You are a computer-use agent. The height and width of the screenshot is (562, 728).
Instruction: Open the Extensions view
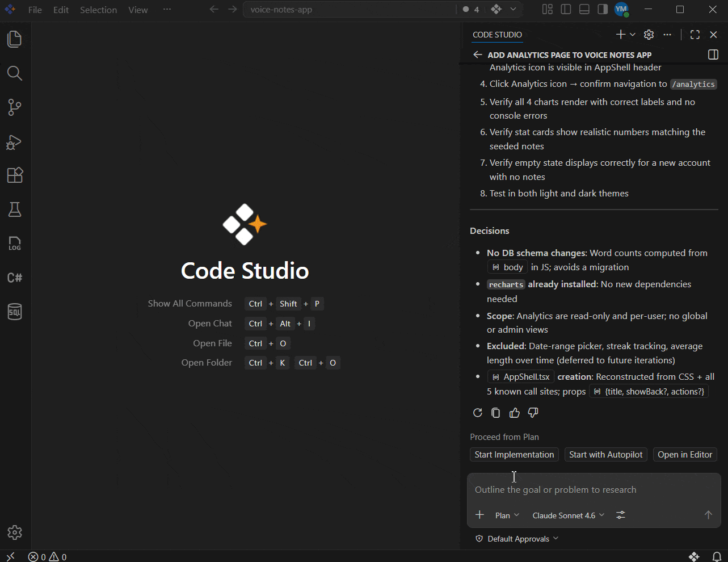[15, 175]
